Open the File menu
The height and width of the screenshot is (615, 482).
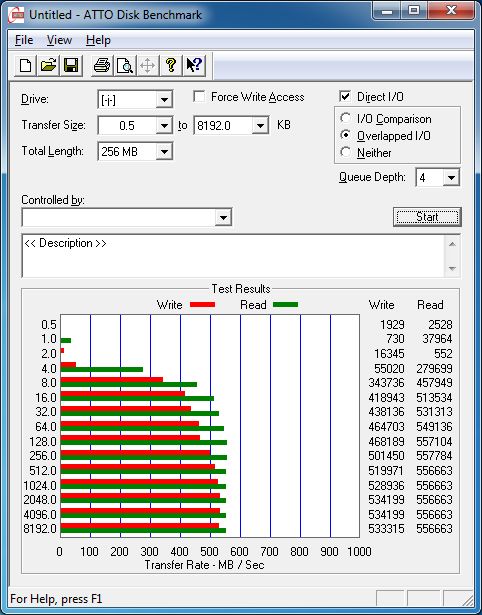24,40
